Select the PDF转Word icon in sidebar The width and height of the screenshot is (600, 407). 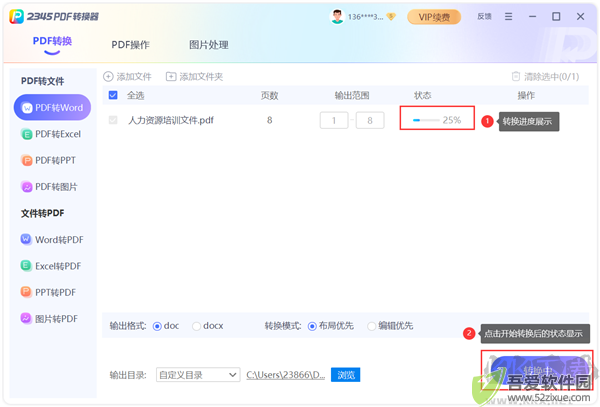pyautogui.click(x=27, y=108)
